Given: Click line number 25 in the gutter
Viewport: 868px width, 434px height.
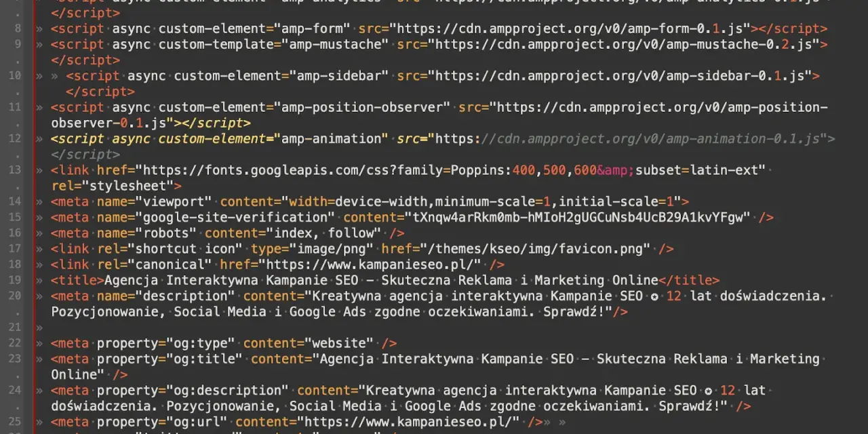Looking at the screenshot, I should (14, 421).
